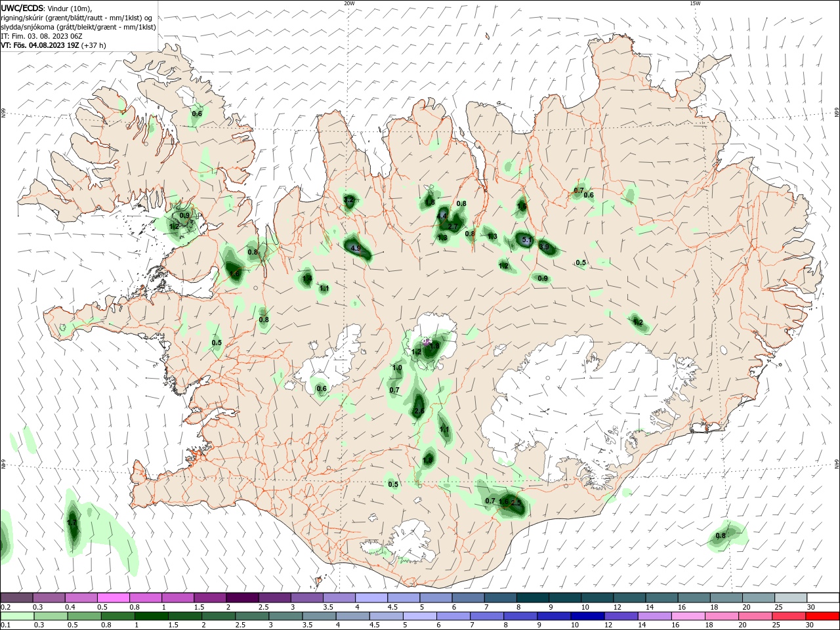Click the mauve 0.2 swatch starting the upper legend

[x=16, y=598]
